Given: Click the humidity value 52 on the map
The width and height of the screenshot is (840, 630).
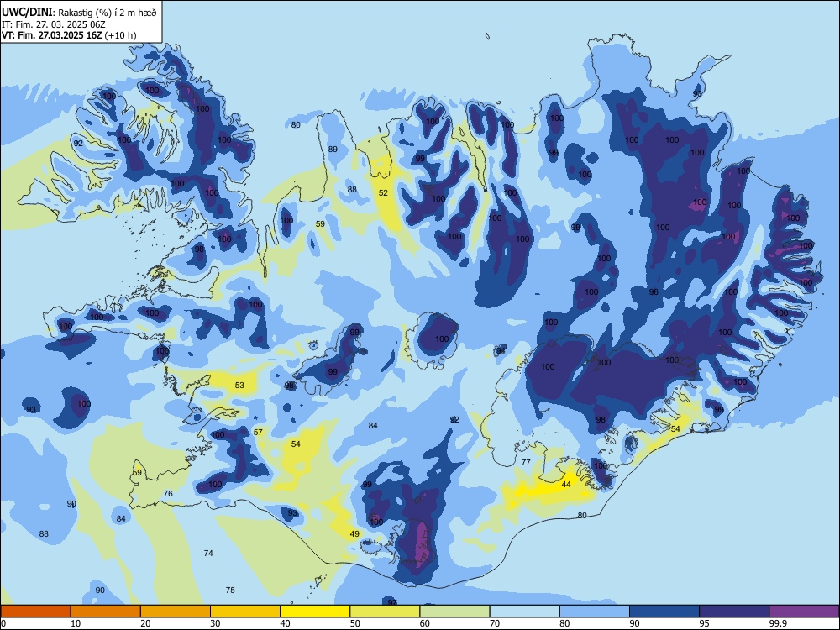Looking at the screenshot, I should (x=383, y=193).
